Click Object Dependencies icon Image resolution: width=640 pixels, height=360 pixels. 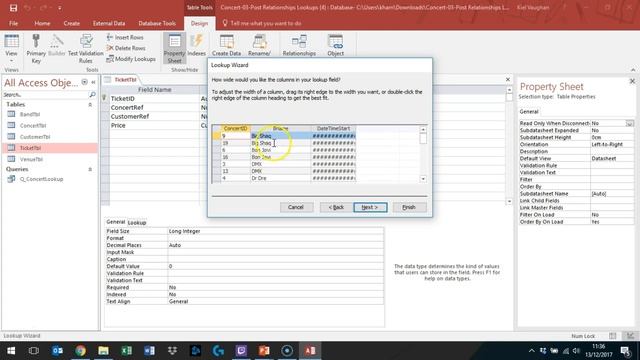336,46
